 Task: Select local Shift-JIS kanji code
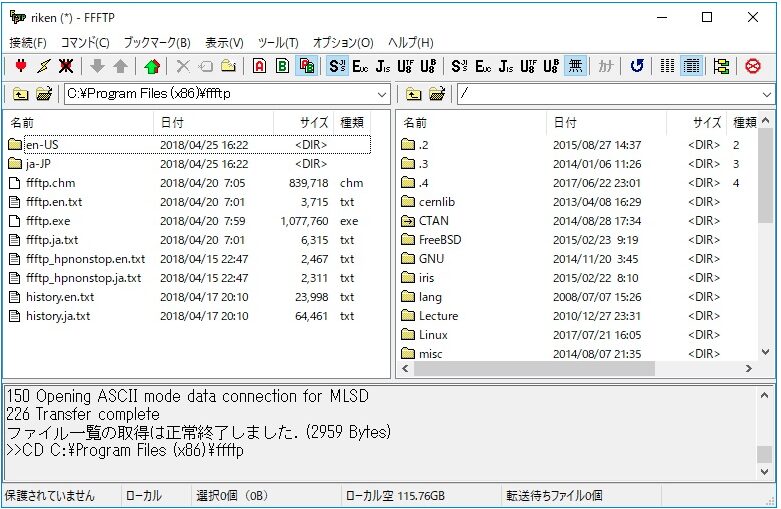[337, 66]
